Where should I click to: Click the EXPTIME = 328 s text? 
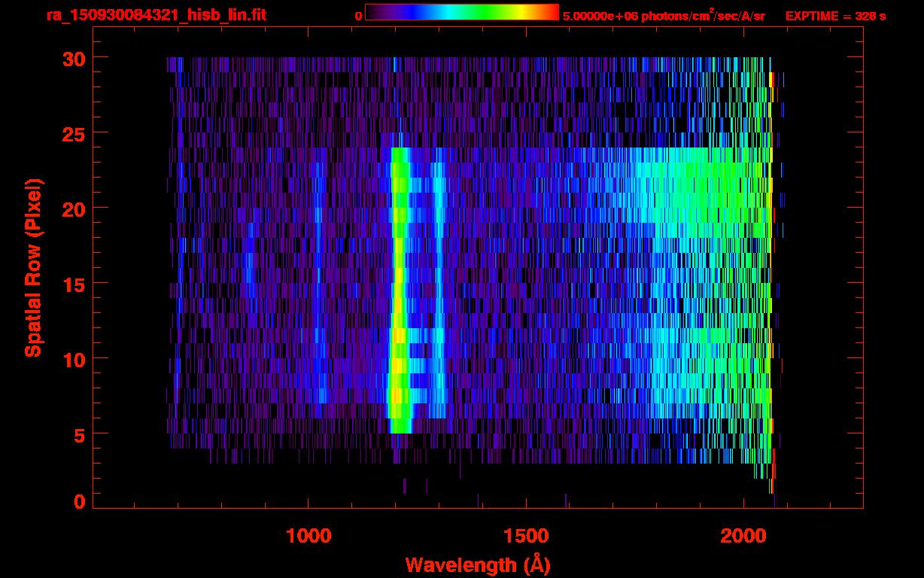[x=835, y=16]
